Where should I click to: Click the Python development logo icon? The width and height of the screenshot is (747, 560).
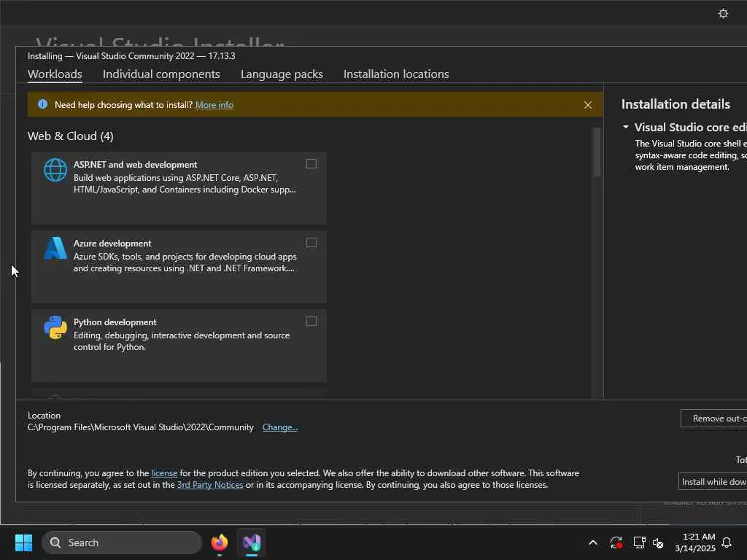[x=55, y=327]
